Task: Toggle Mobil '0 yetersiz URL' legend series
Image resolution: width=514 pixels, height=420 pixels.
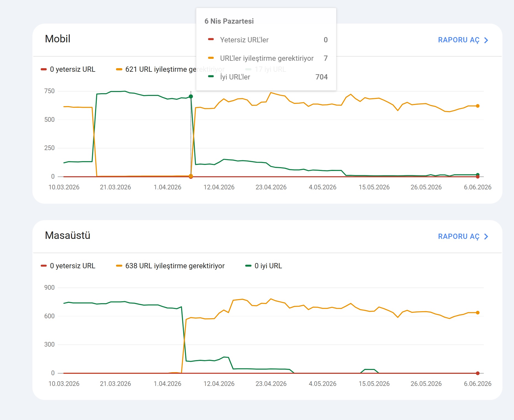Action: pos(68,69)
